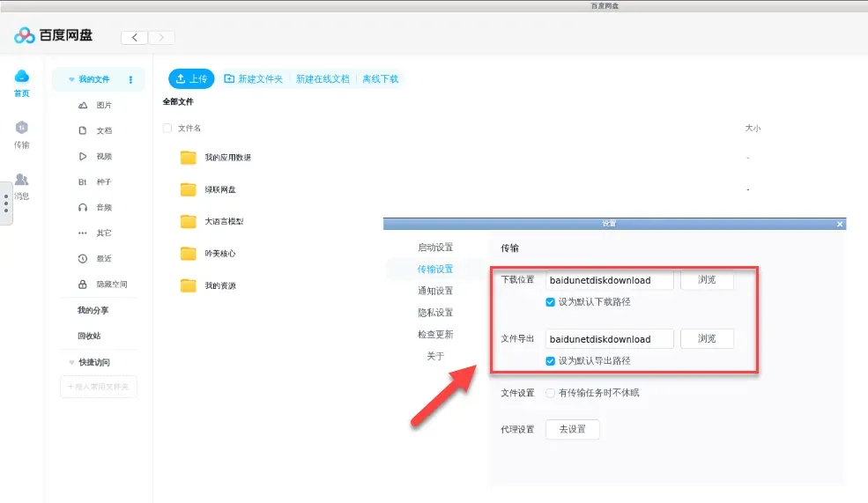Click the 音频 headphone icon
This screenshot has height=503, width=868.
pos(83,208)
